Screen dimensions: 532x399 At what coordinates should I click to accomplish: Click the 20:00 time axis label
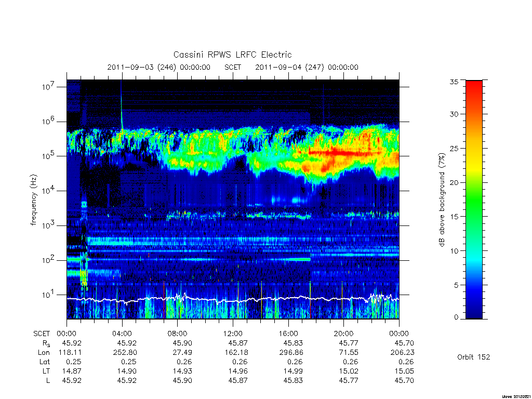pos(344,334)
